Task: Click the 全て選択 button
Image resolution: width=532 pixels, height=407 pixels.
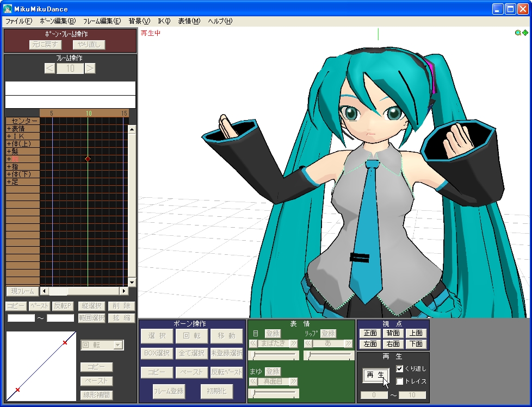Action: [x=191, y=353]
